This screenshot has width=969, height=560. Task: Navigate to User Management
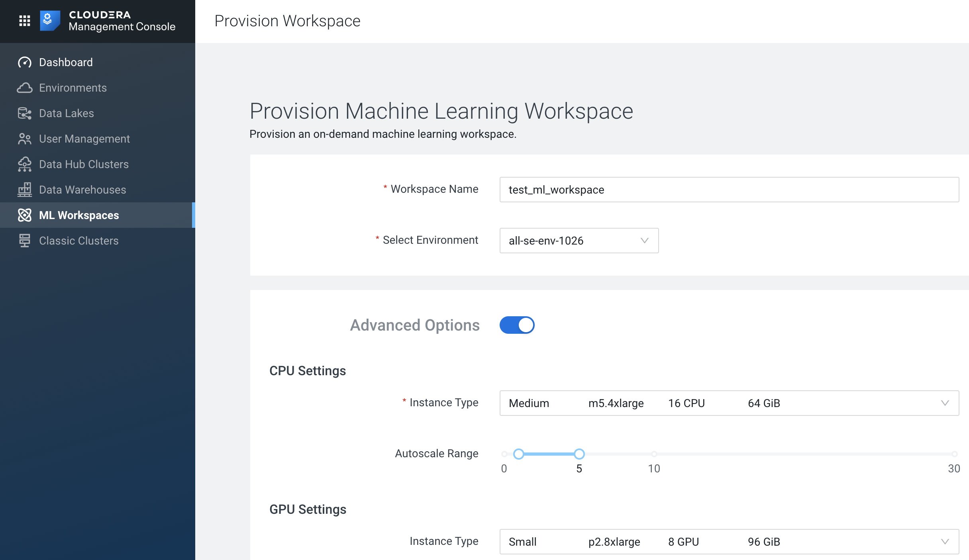(x=84, y=139)
